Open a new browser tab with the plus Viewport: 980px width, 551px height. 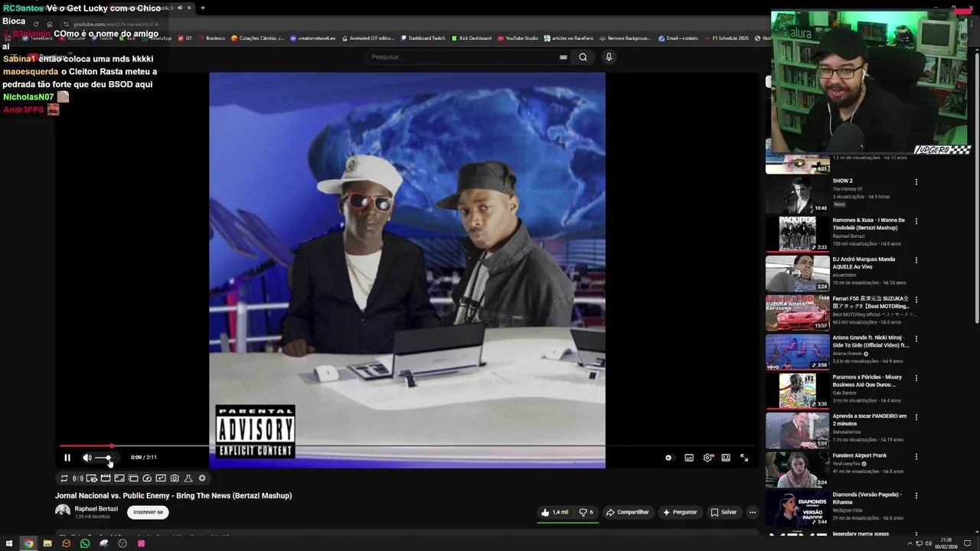pos(203,8)
